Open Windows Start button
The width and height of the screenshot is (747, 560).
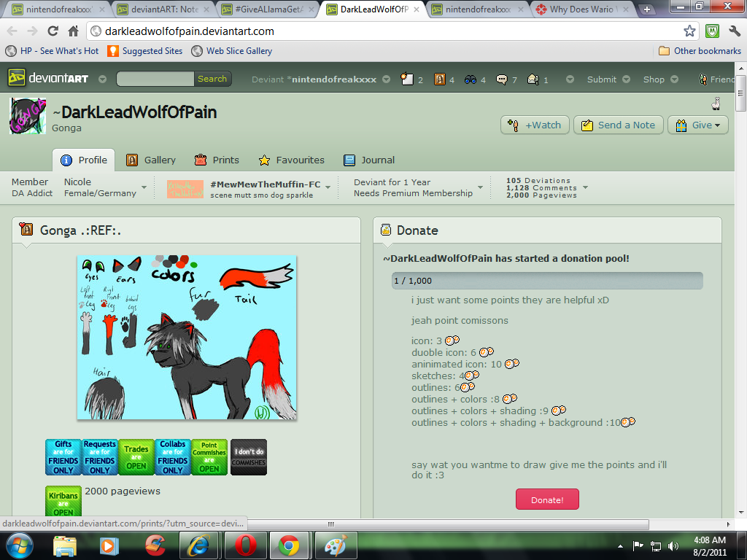pyautogui.click(x=20, y=545)
